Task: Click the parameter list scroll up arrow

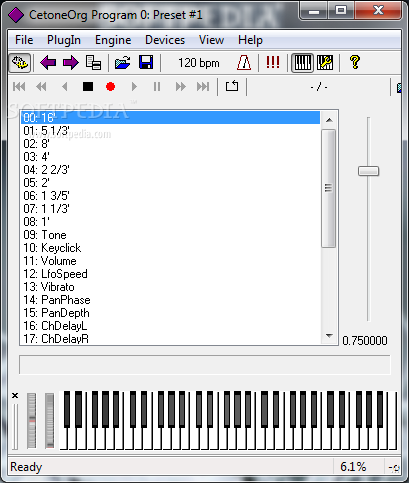Action: (x=329, y=120)
